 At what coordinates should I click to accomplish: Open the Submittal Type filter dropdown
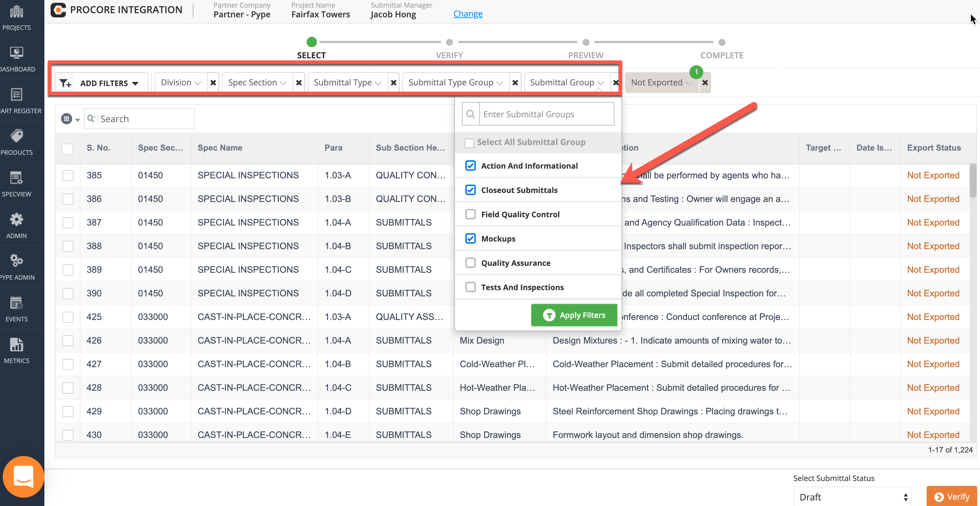(347, 83)
